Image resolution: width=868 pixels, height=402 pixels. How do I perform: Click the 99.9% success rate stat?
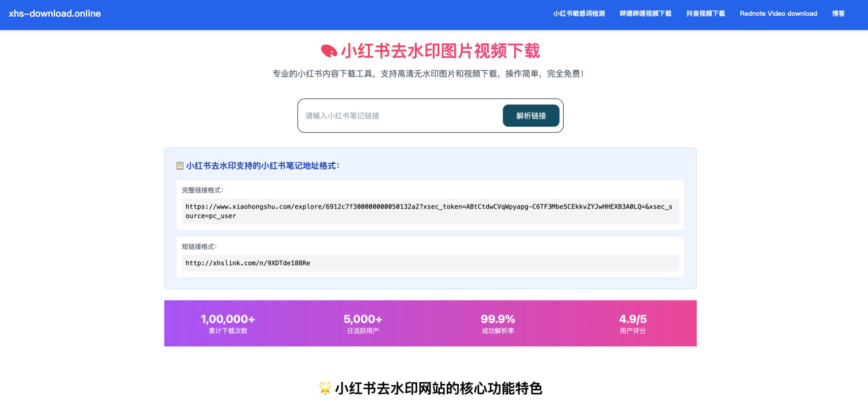(x=498, y=319)
